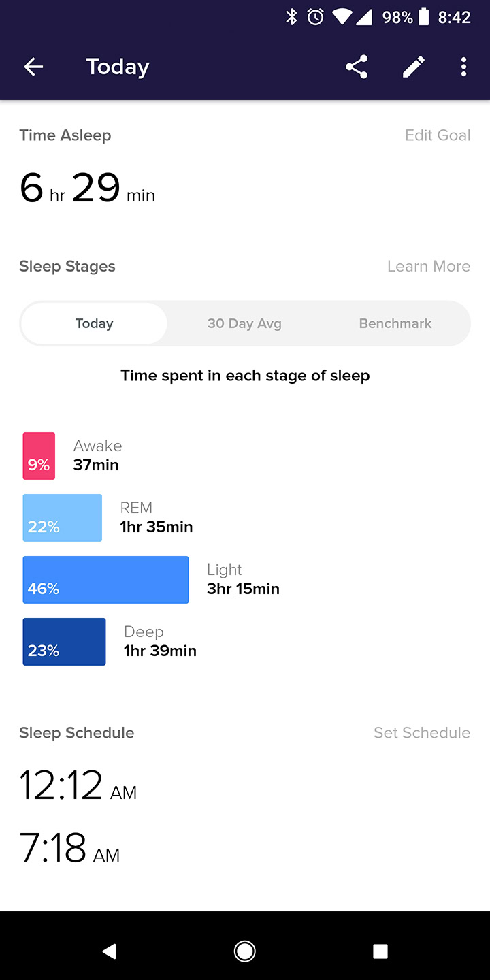This screenshot has height=980, width=490.
Task: Tap the Android back navigation button
Action: (109, 951)
